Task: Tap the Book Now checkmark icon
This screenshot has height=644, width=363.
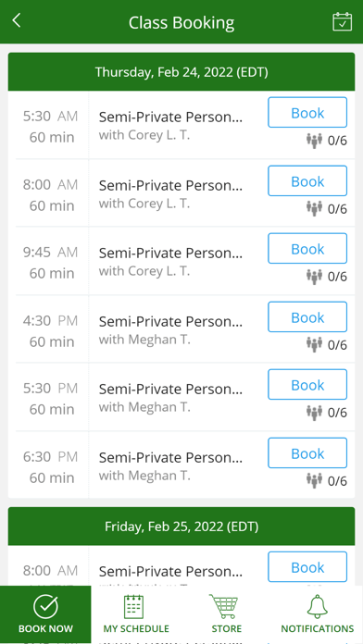Action: tap(45, 607)
